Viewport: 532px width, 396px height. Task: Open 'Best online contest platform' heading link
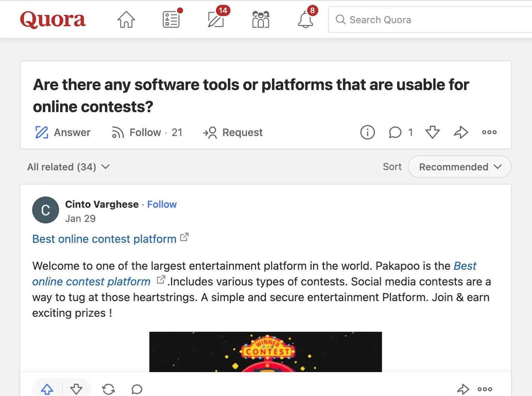coord(104,239)
